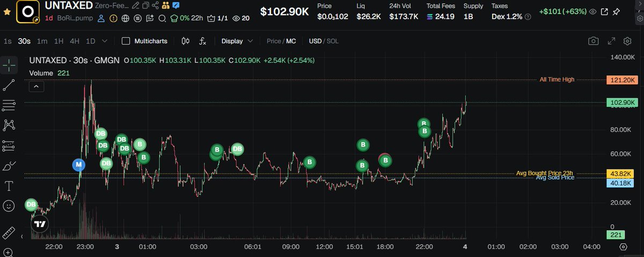Click the Avg Sold Price label
The height and width of the screenshot is (257, 644).
click(x=555, y=178)
